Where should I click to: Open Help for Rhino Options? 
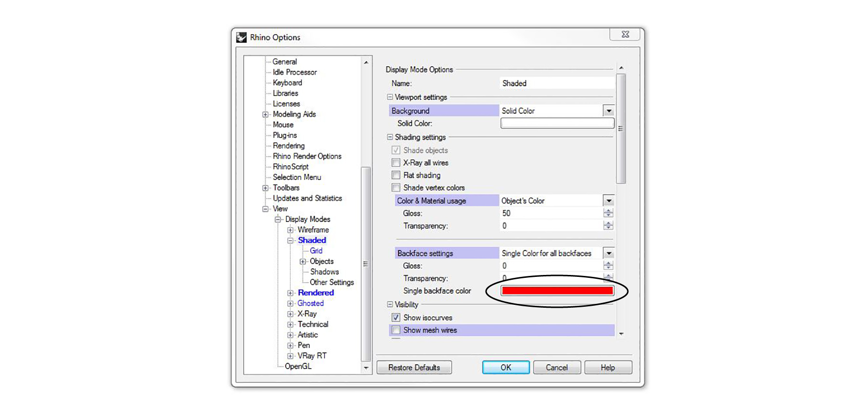pos(608,368)
